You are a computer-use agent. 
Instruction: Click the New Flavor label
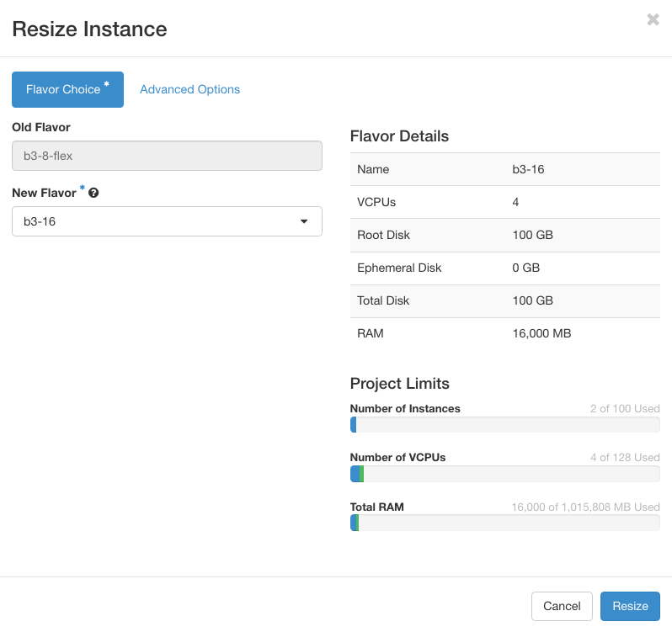(x=44, y=193)
